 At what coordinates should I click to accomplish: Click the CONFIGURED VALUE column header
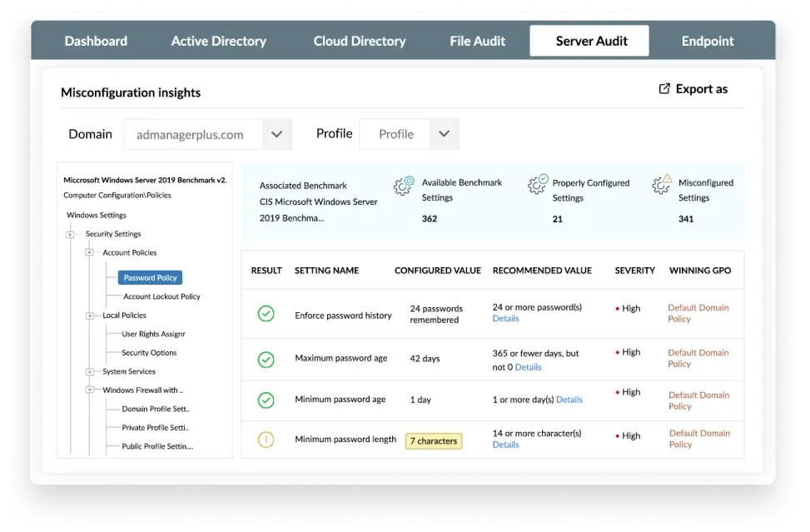point(438,271)
